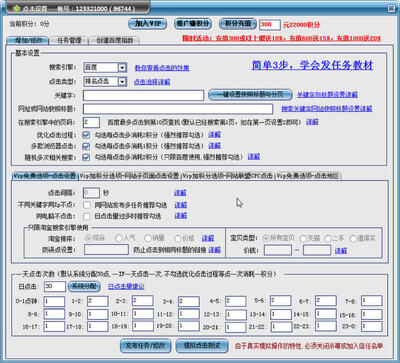Open the 创建百度指数 tab

pyautogui.click(x=115, y=40)
